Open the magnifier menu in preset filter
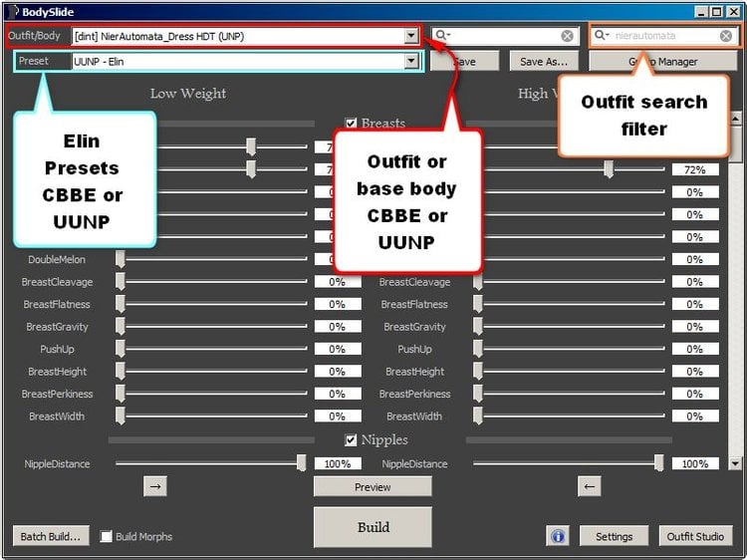 pyautogui.click(x=443, y=35)
